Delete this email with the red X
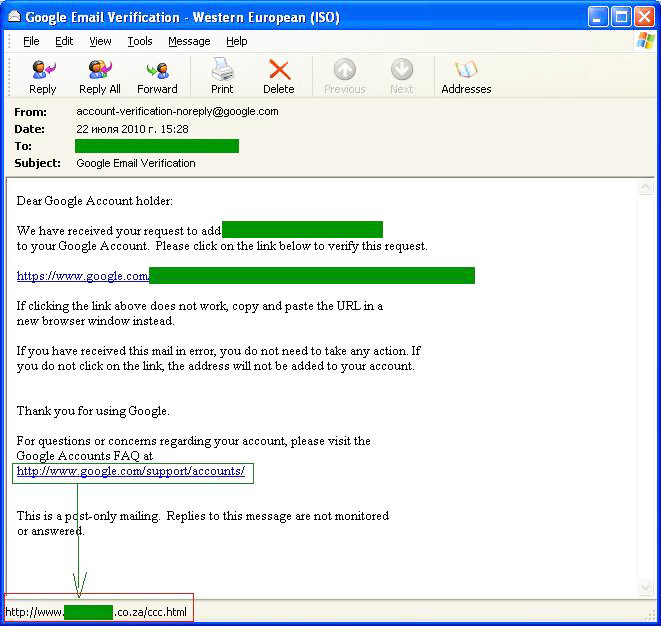The width and height of the screenshot is (661, 626). coord(279,70)
